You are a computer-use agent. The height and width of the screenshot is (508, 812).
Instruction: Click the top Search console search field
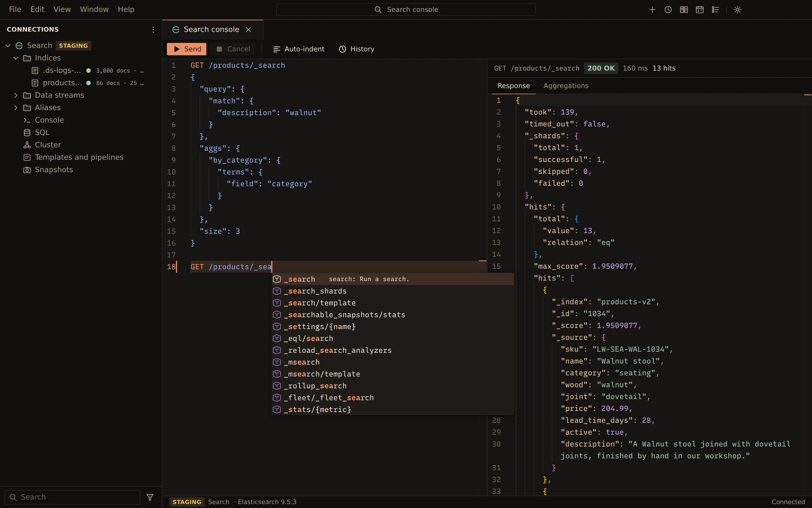point(406,9)
